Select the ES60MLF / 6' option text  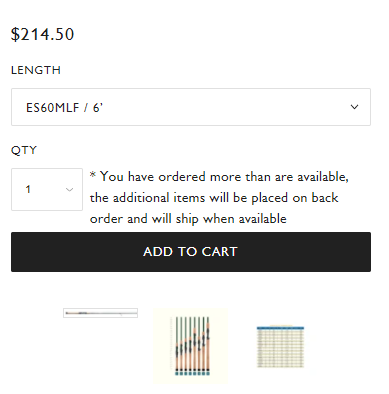[64, 107]
